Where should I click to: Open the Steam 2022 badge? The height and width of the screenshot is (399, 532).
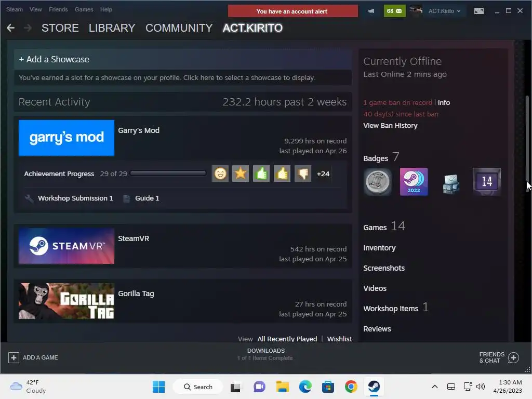(x=414, y=182)
